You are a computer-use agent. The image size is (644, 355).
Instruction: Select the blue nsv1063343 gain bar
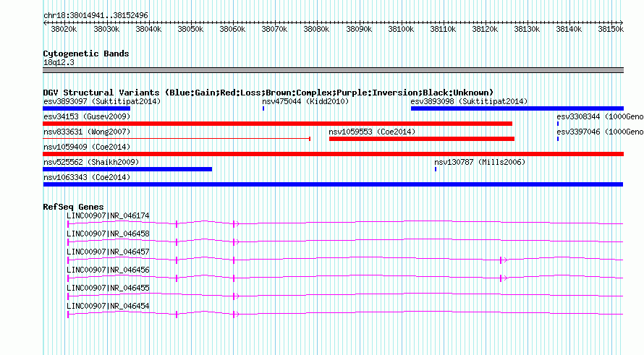tap(333, 184)
